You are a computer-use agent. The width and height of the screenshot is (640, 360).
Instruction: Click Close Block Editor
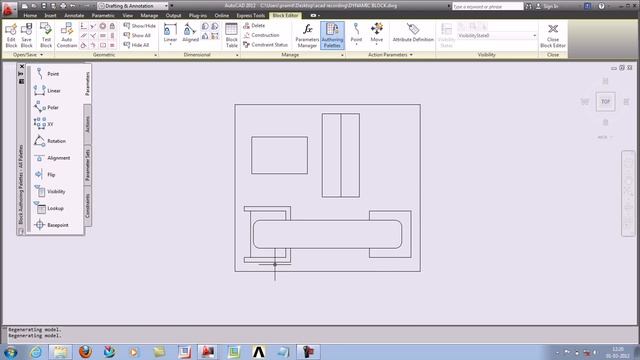click(553, 35)
